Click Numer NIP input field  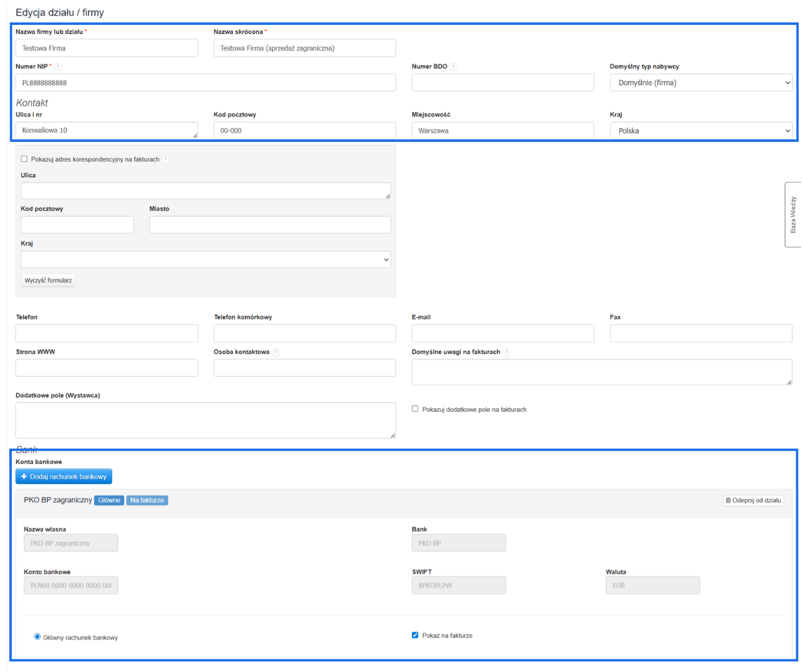206,83
